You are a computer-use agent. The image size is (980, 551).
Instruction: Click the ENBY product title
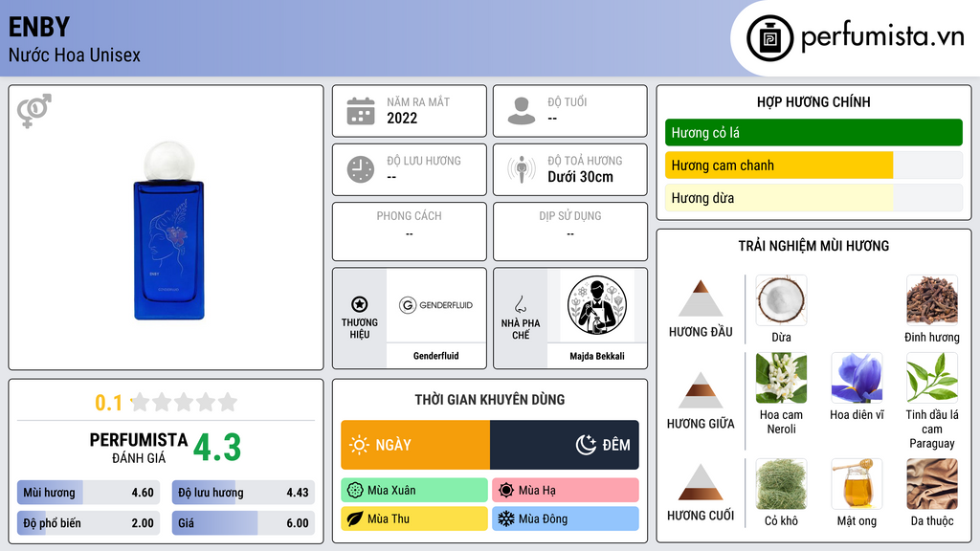point(38,27)
